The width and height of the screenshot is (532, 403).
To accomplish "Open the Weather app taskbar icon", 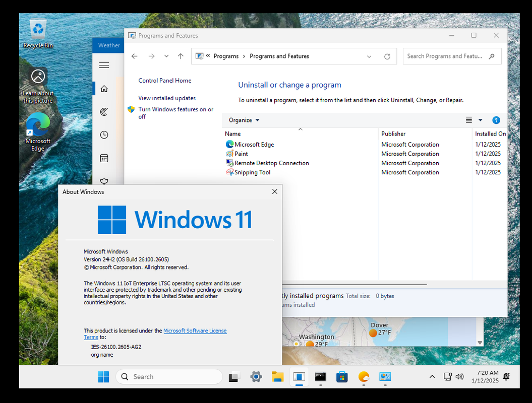I will (364, 377).
